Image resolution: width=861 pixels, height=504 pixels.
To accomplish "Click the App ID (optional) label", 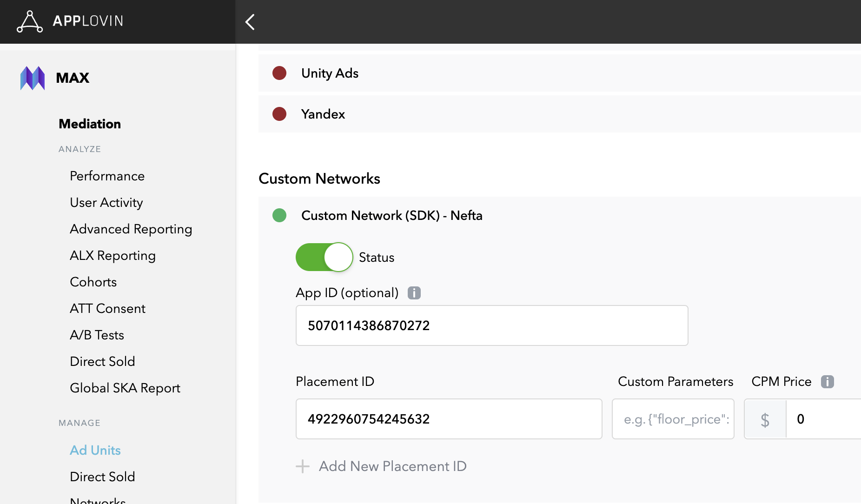I will [347, 292].
